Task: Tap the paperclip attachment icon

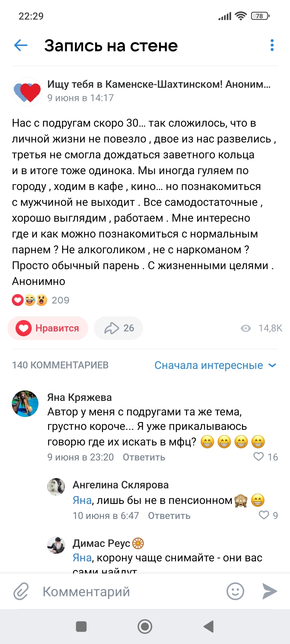Action: coord(21,591)
